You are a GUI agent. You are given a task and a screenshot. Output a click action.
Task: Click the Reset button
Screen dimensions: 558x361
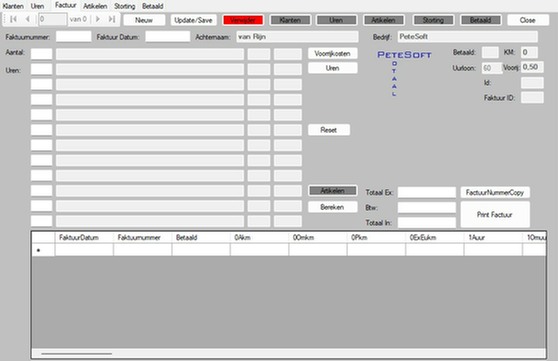328,130
